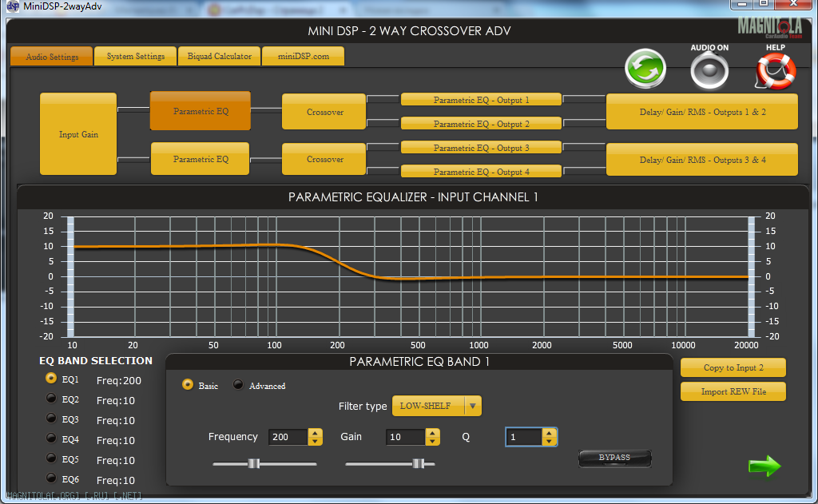
Task: Open the Biquad Calculator tab
Action: pyautogui.click(x=219, y=56)
